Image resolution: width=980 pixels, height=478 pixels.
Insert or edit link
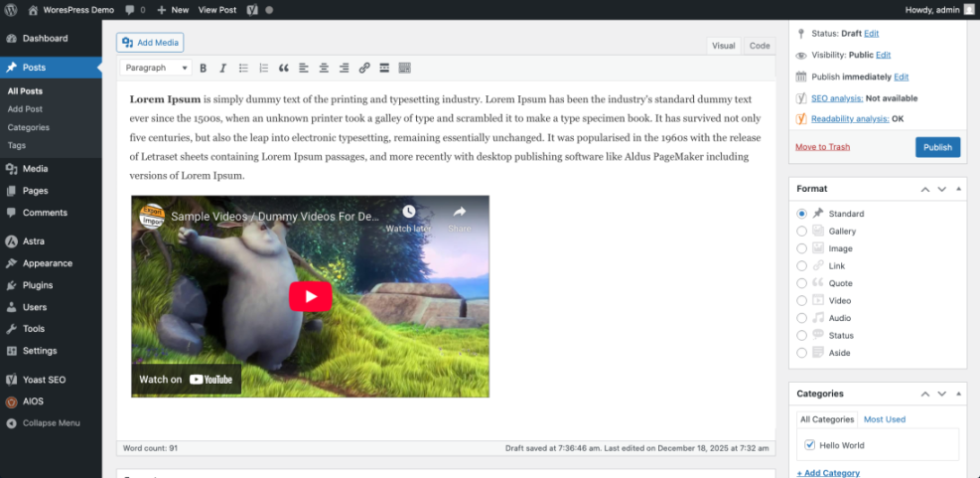(x=364, y=69)
